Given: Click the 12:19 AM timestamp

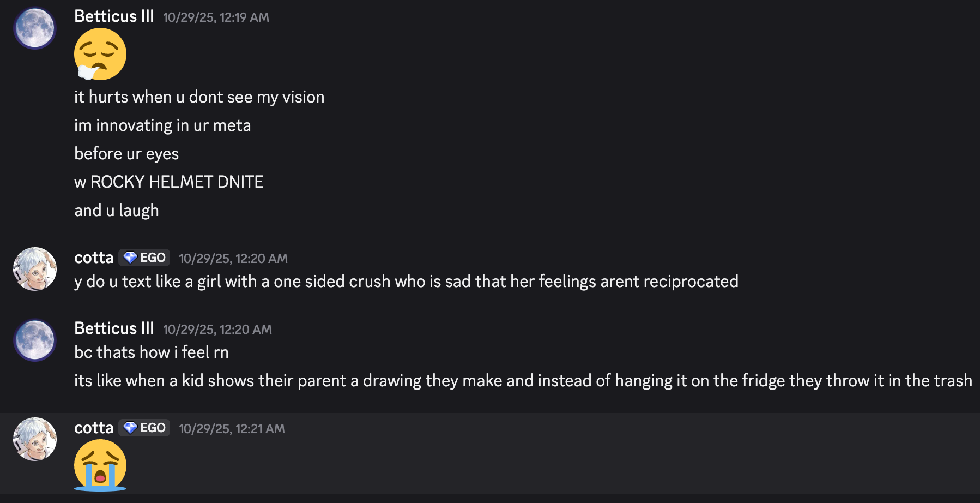Looking at the screenshot, I should coord(216,17).
